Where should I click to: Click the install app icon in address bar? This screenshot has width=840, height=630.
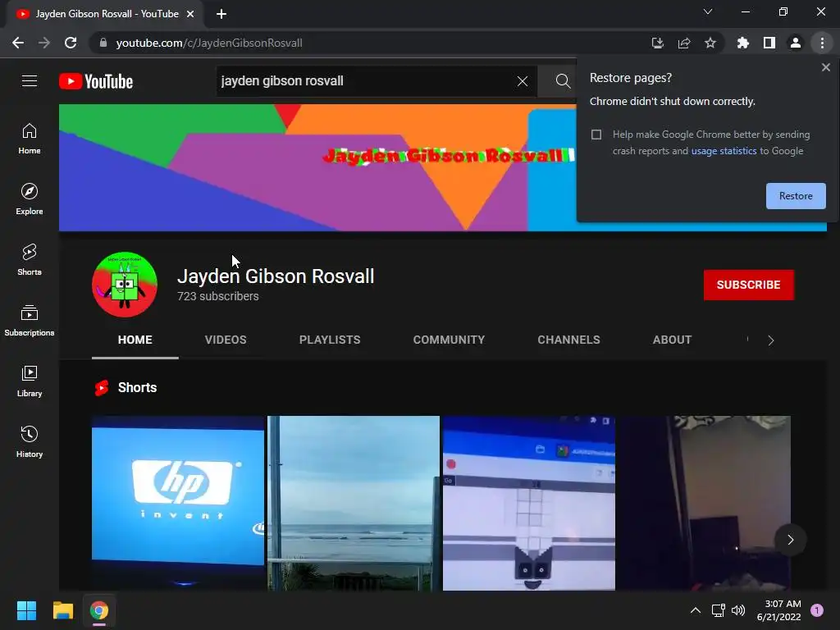[657, 43]
